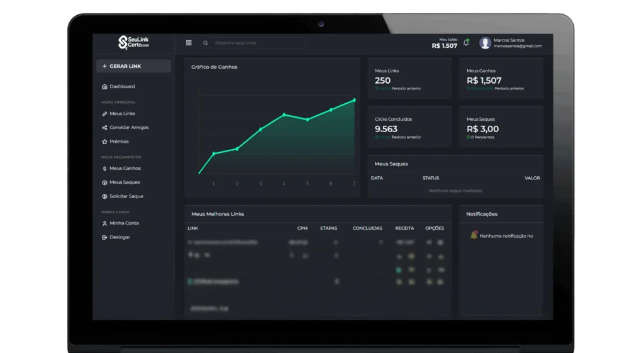Click the Dashboard house icon in sidebar

coord(104,87)
